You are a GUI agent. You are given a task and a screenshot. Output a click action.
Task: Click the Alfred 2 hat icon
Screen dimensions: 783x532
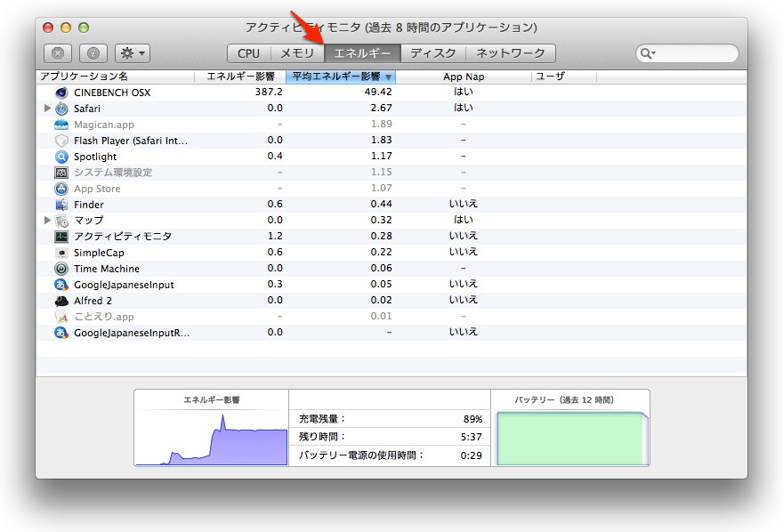[x=61, y=301]
